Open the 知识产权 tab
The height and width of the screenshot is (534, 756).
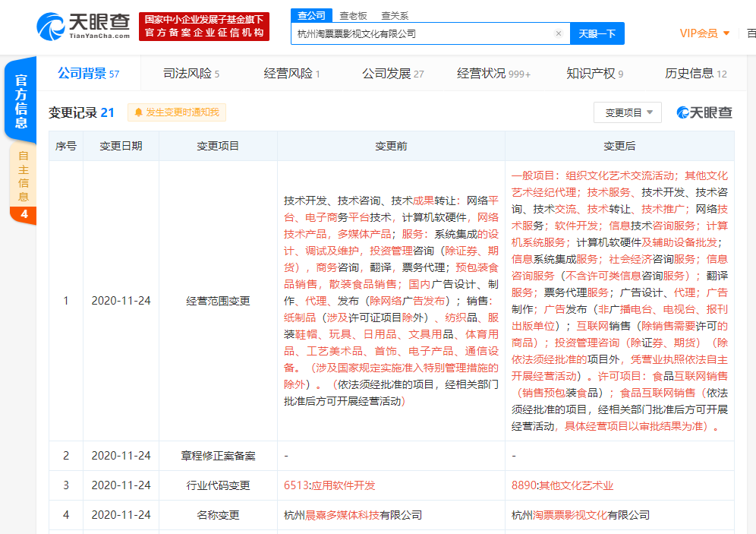pyautogui.click(x=594, y=74)
